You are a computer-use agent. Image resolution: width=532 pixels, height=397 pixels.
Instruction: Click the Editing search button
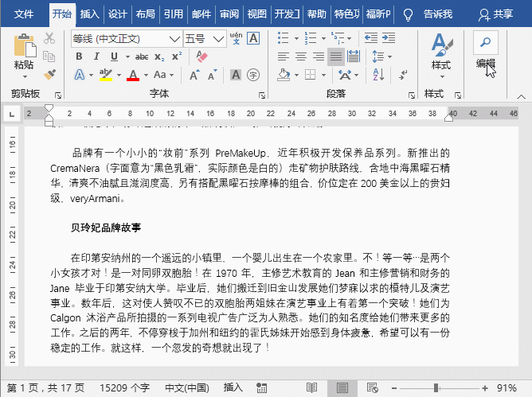[x=486, y=42]
